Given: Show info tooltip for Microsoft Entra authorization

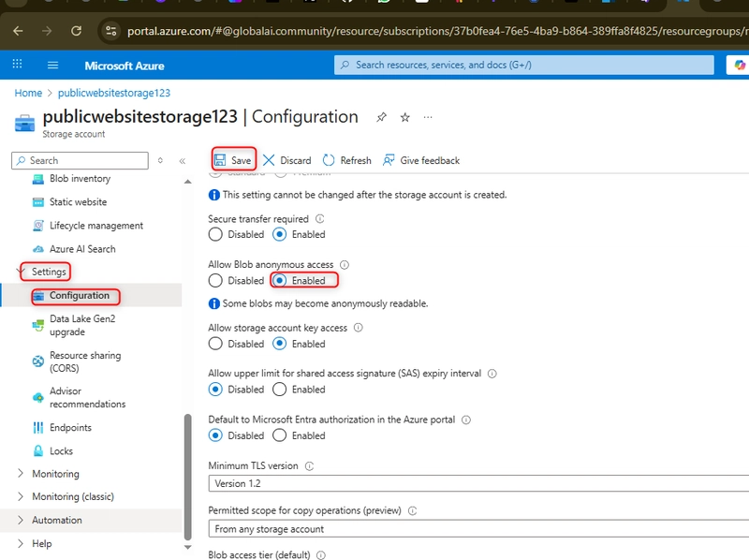Looking at the screenshot, I should coord(466,420).
